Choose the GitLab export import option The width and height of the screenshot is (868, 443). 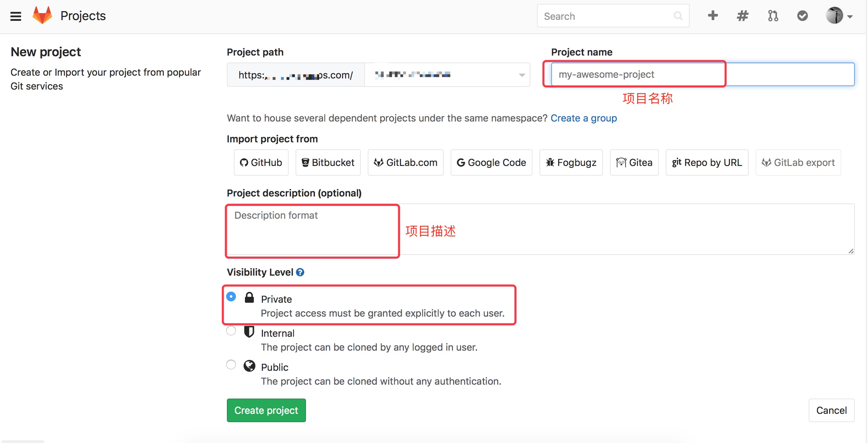[798, 162]
